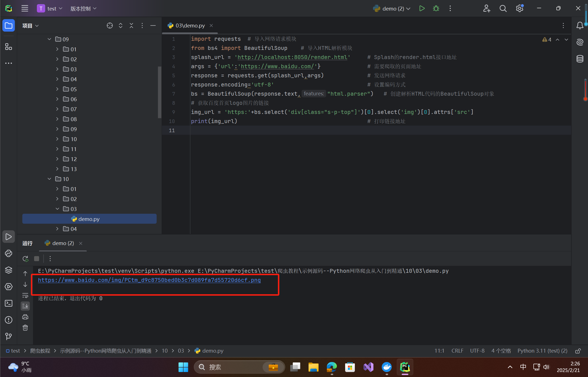Click the Debug bug icon
This screenshot has height=377, width=588.
click(x=436, y=9)
